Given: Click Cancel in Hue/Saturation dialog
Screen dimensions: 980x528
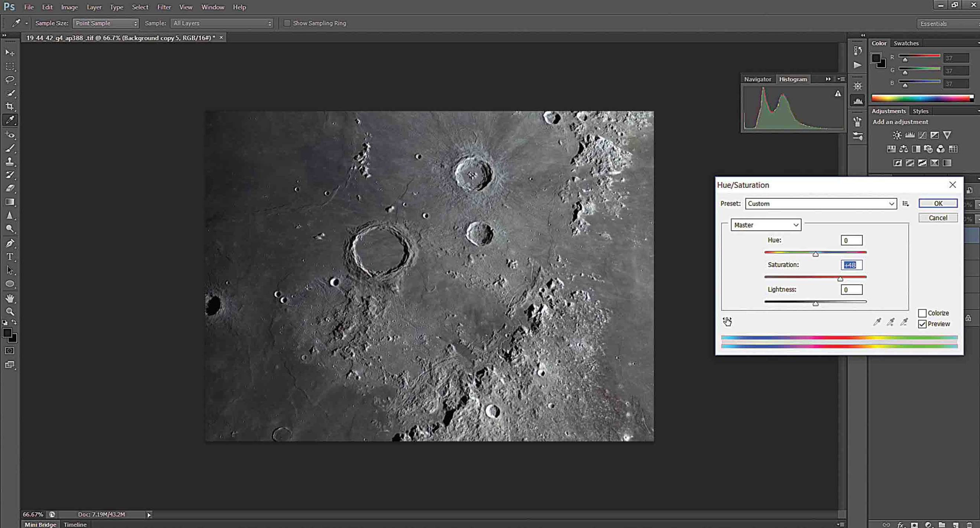Looking at the screenshot, I should point(938,218).
